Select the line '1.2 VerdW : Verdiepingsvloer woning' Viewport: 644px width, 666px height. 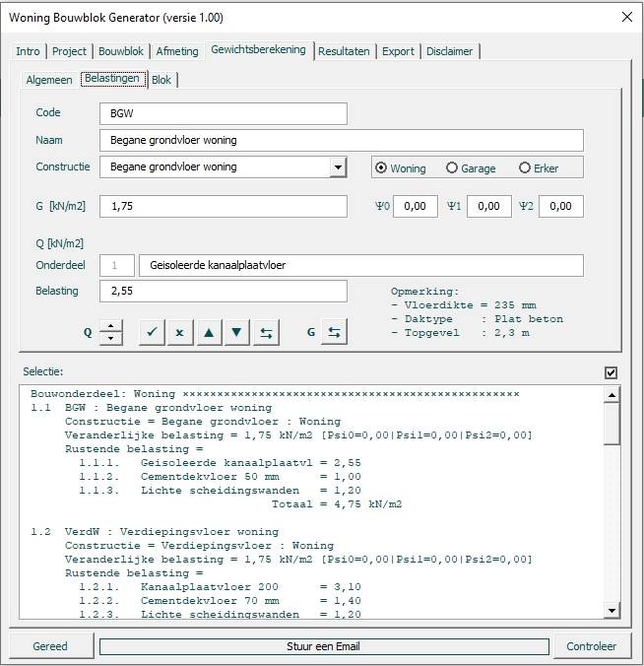coord(155,532)
